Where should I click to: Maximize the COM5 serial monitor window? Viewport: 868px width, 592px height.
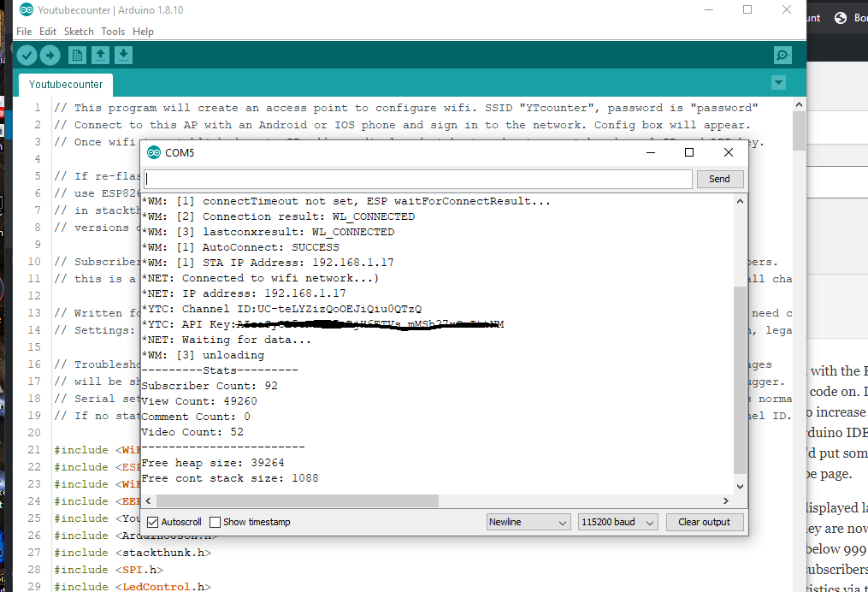689,152
